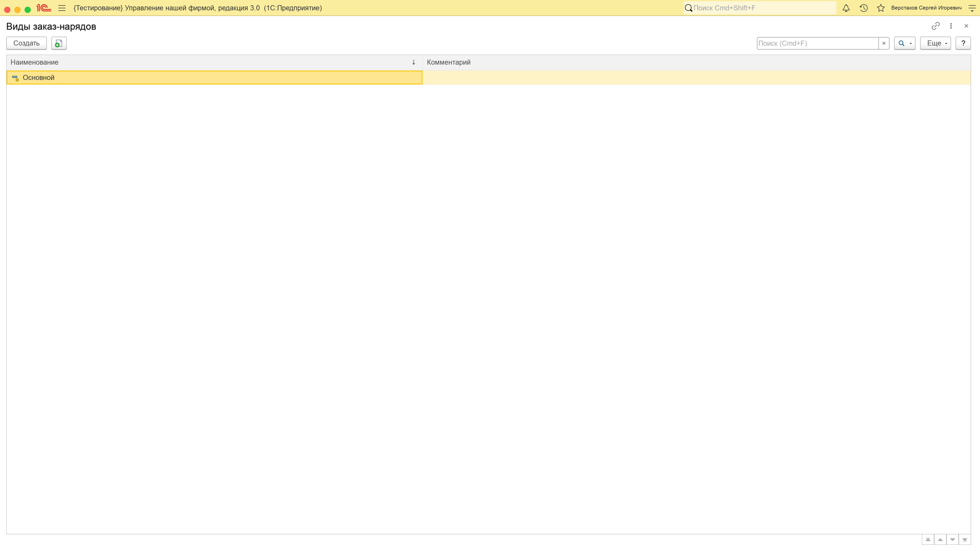Open history clock icon
The width and height of the screenshot is (980, 551).
(864, 8)
